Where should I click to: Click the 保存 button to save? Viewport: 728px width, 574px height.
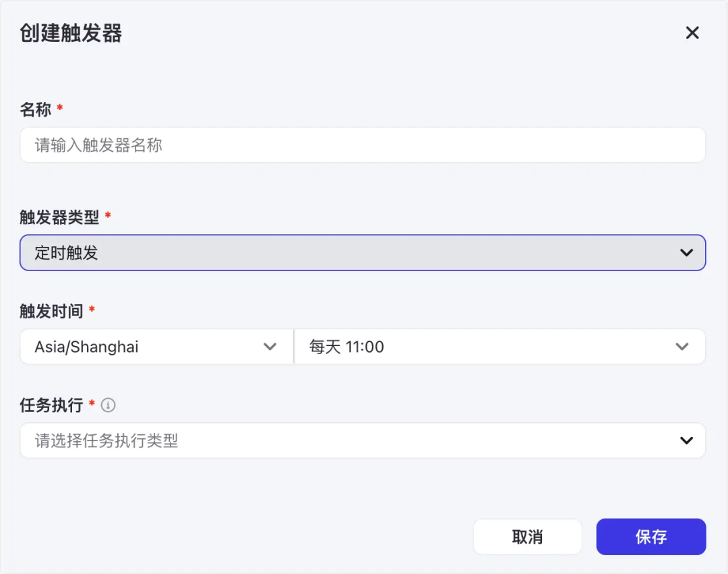pos(650,536)
